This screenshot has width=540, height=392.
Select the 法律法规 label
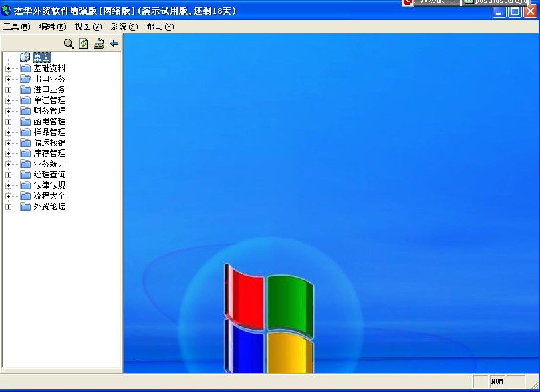point(49,186)
